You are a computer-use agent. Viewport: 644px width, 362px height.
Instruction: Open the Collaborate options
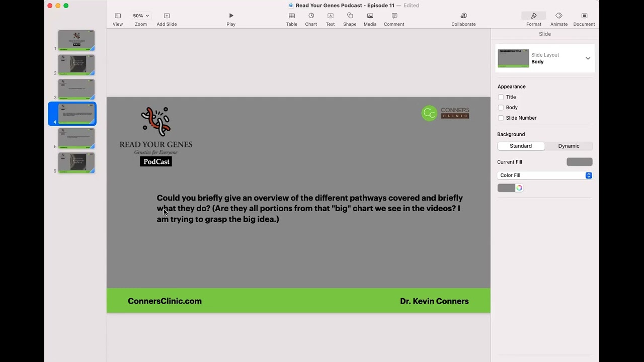pos(463,19)
